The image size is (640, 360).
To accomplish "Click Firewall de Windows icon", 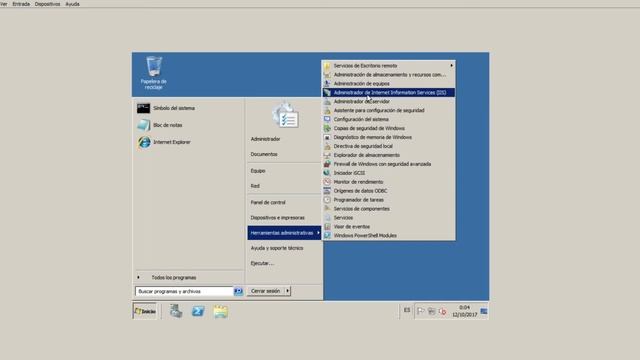I will [x=327, y=164].
